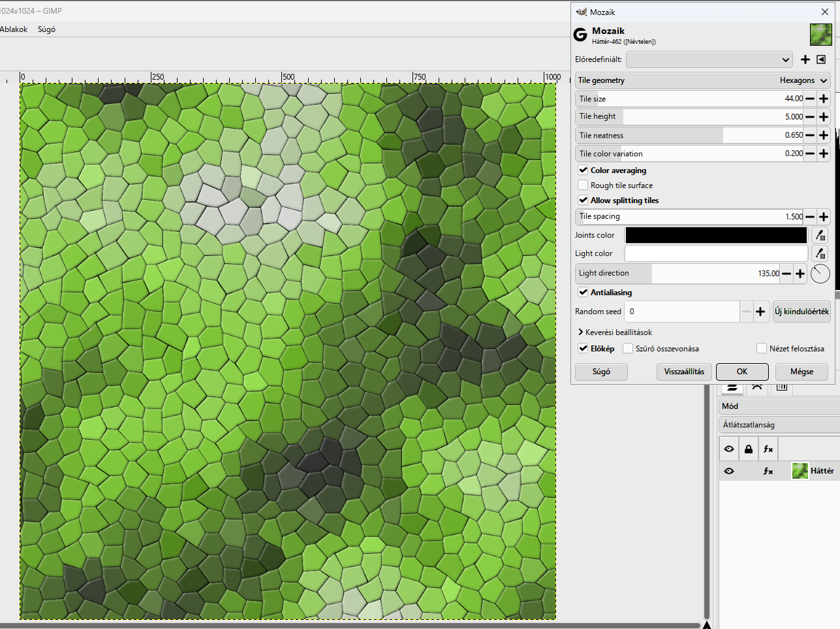
Task: Click fx icon on Háttér layer row
Action: coord(768,471)
